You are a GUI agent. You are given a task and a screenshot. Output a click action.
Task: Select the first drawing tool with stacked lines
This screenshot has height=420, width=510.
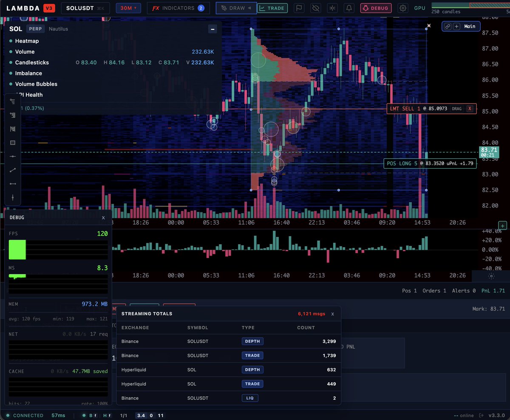(13, 101)
